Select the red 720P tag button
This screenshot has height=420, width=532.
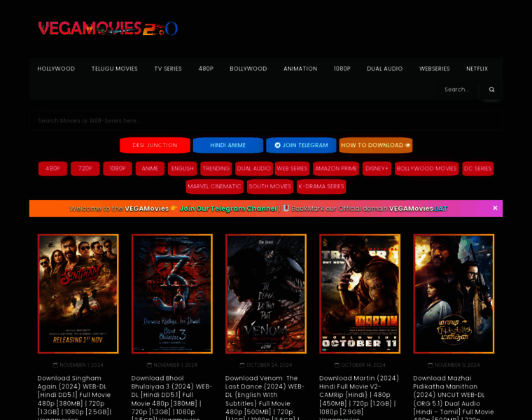click(x=85, y=169)
